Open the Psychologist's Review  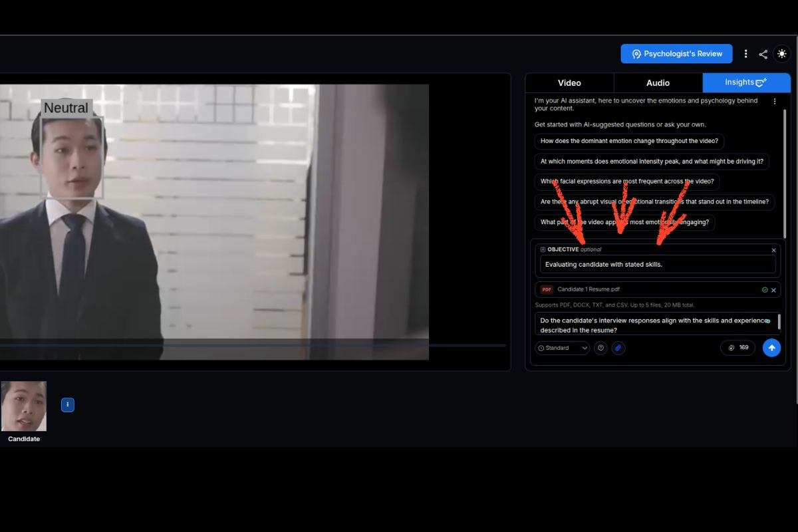pos(676,54)
